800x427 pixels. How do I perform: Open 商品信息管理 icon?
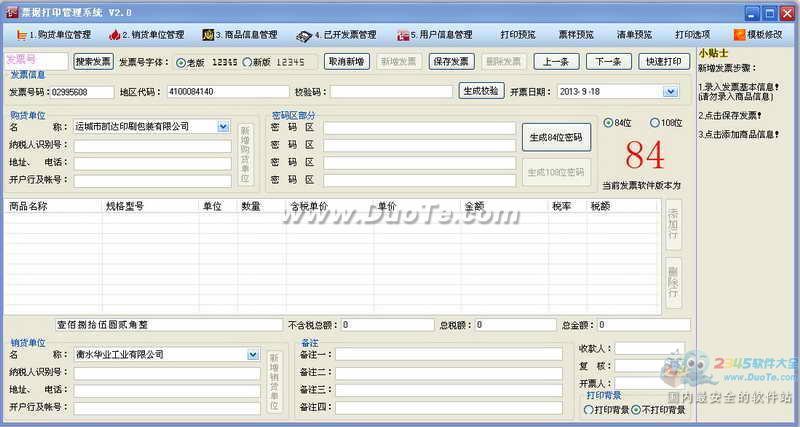pyautogui.click(x=208, y=35)
